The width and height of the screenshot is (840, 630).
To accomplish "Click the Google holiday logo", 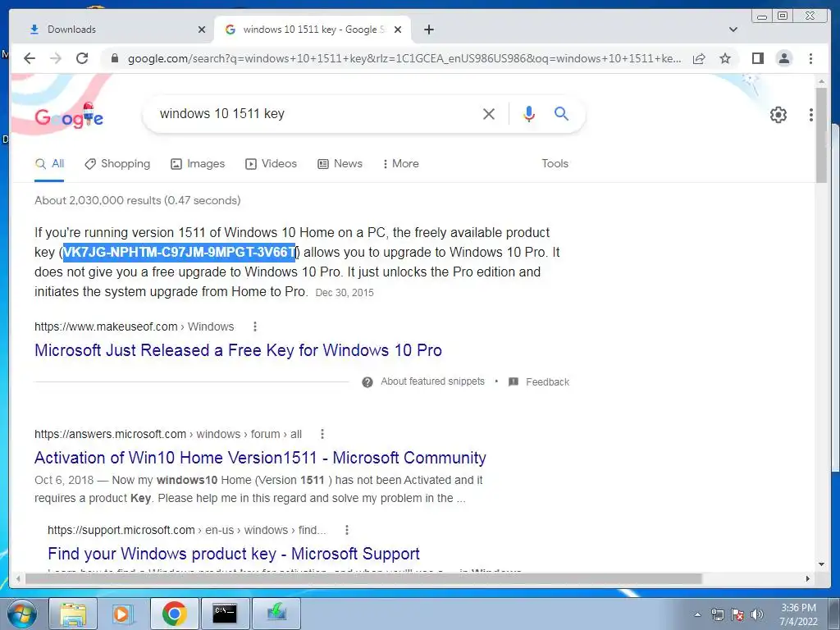I will click(69, 116).
